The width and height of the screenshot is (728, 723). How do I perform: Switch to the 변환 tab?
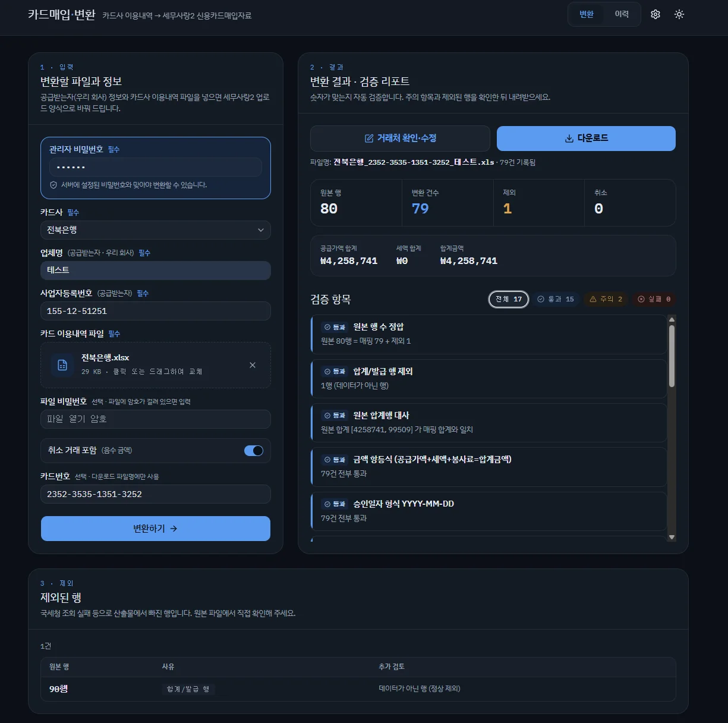point(587,14)
